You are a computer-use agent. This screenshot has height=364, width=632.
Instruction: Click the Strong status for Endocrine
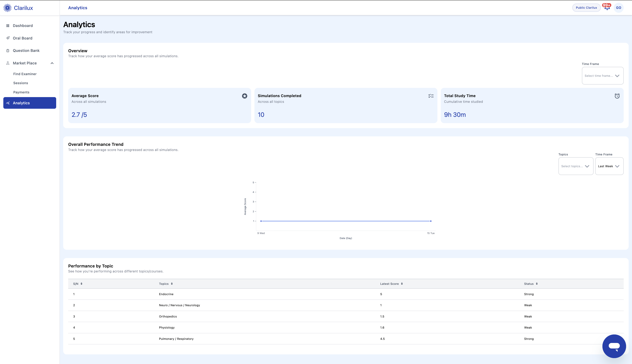(529, 294)
